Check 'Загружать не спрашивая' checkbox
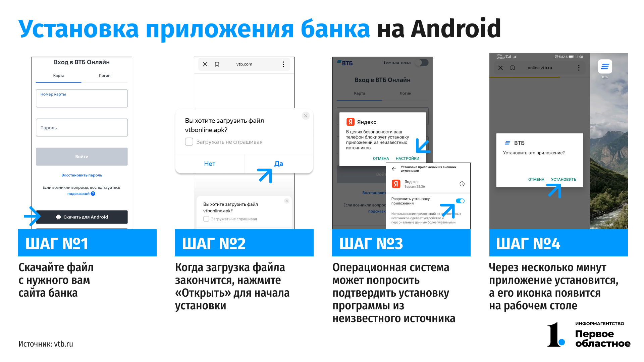 pos(189,141)
